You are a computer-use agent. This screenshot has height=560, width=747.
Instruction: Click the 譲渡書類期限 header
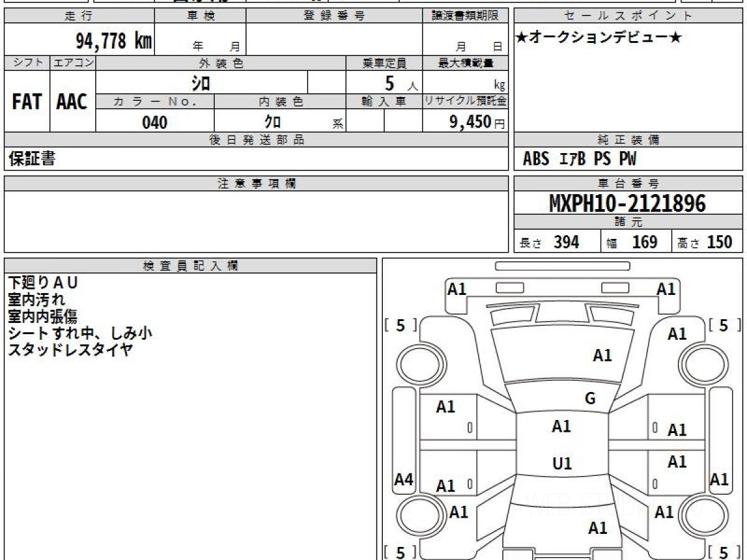(x=465, y=16)
